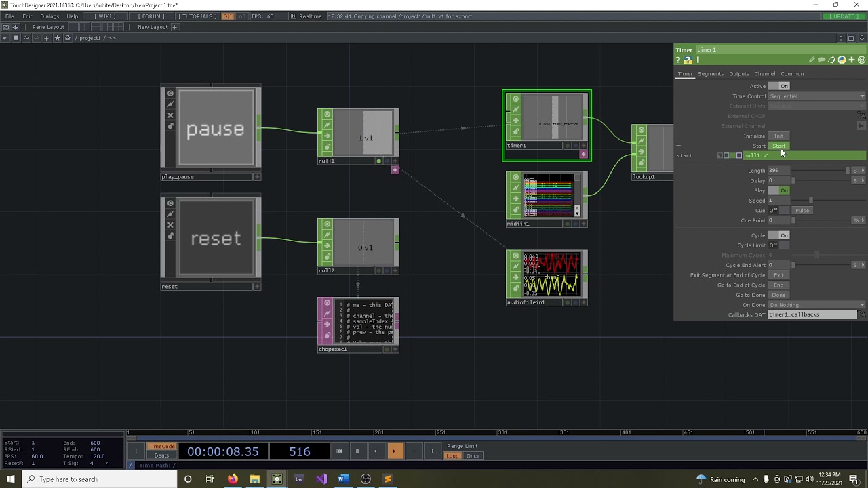The height and width of the screenshot is (488, 868).
Task: Step forward one frame with plus button
Action: point(432,451)
